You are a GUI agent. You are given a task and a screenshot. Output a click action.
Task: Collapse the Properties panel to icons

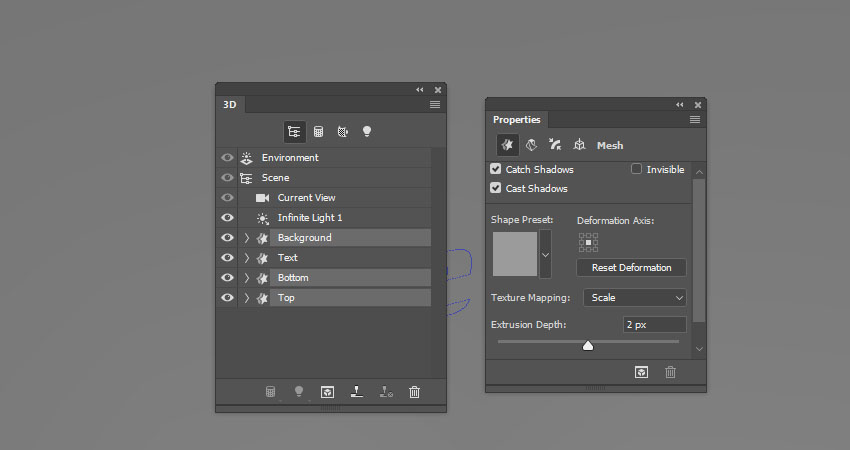[x=679, y=105]
